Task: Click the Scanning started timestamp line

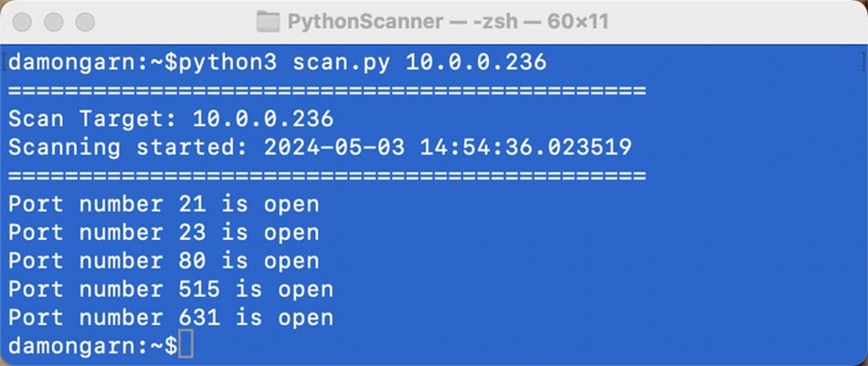Action: [x=320, y=148]
